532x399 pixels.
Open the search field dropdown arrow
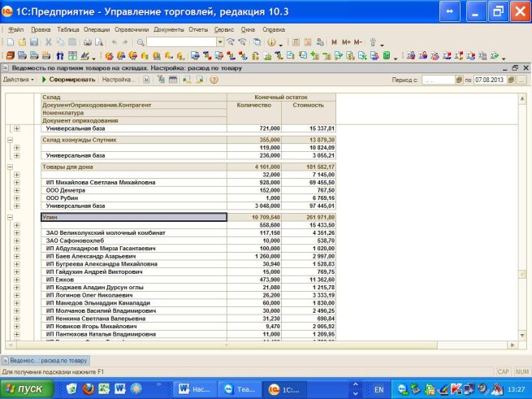pos(221,42)
